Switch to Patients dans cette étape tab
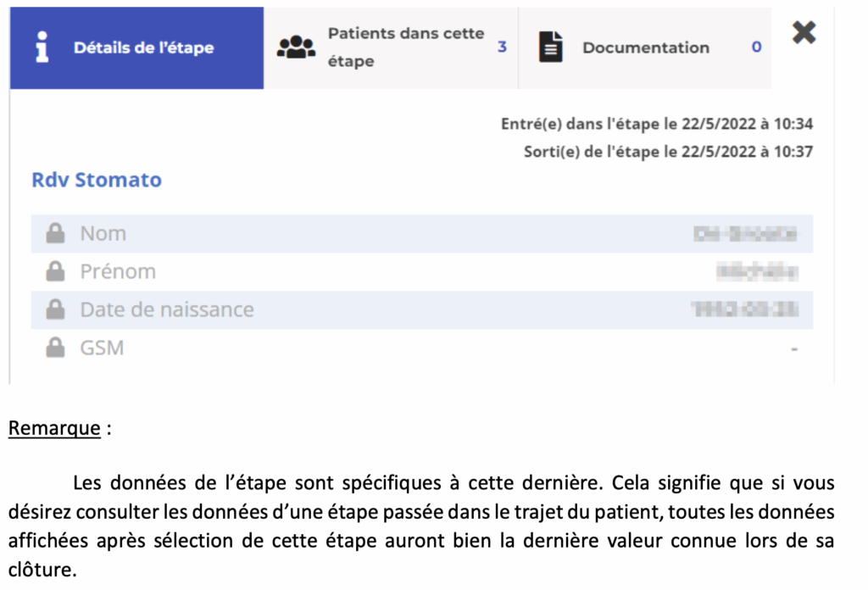 (405, 47)
